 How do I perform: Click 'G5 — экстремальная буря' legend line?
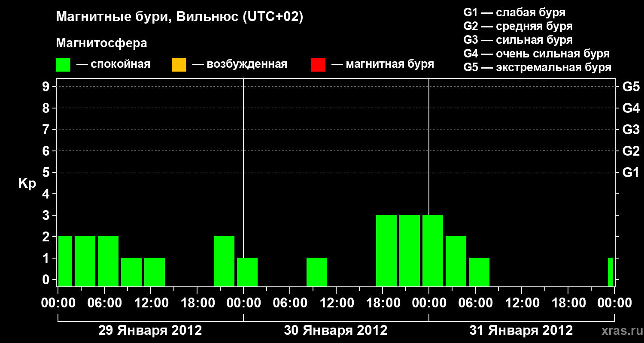538,68
